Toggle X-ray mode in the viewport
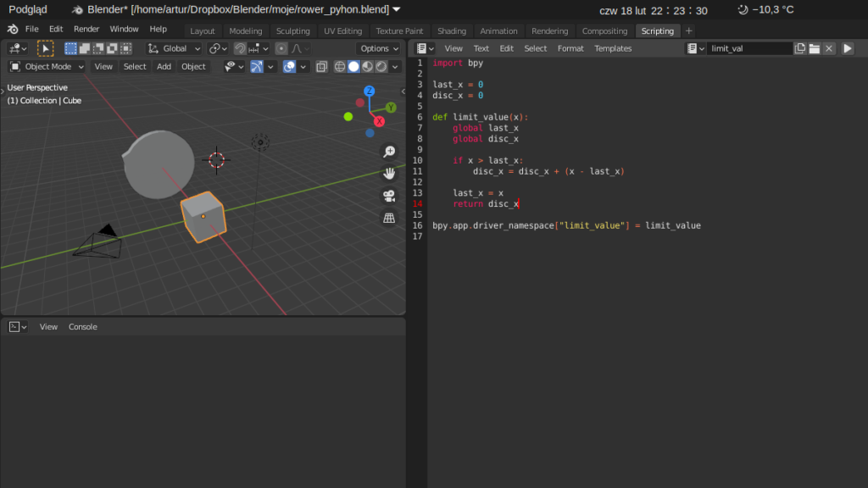Viewport: 868px width, 488px height. pyautogui.click(x=322, y=67)
